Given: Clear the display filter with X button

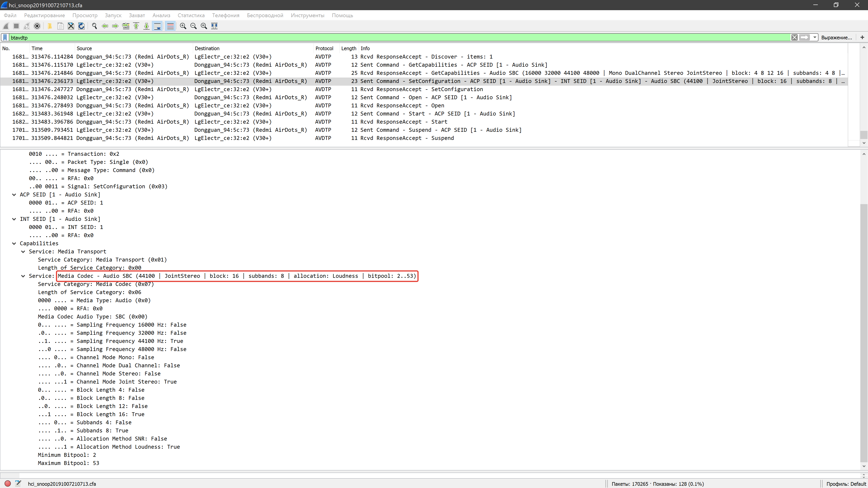Looking at the screenshot, I should coord(794,37).
